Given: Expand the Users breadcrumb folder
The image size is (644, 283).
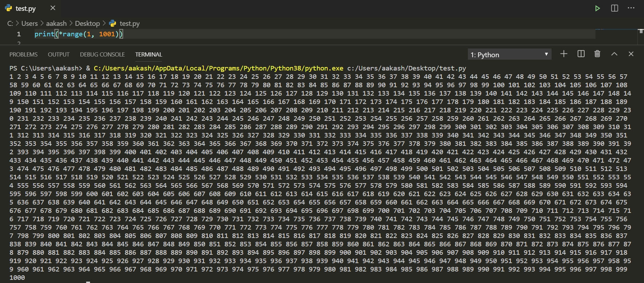Looking at the screenshot, I should click(29, 23).
